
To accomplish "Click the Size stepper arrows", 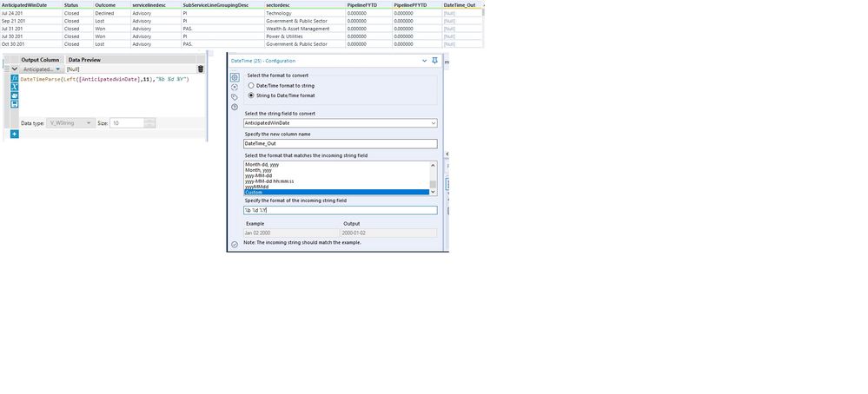I will pos(149,123).
